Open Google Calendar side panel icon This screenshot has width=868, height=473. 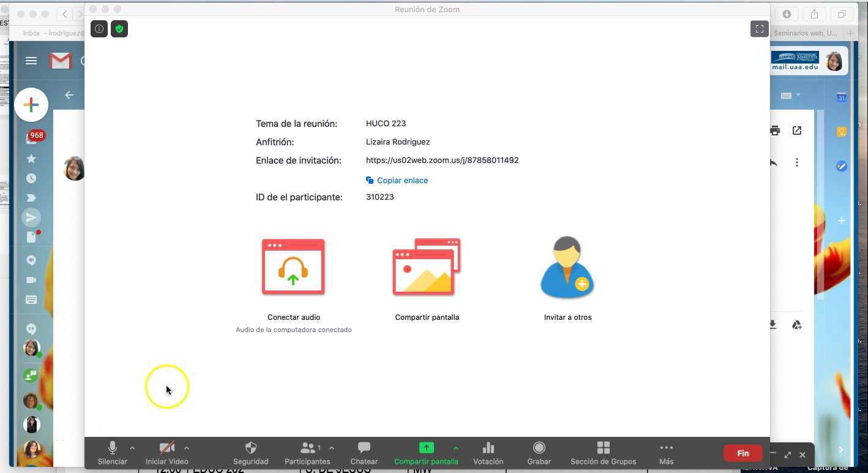(842, 97)
